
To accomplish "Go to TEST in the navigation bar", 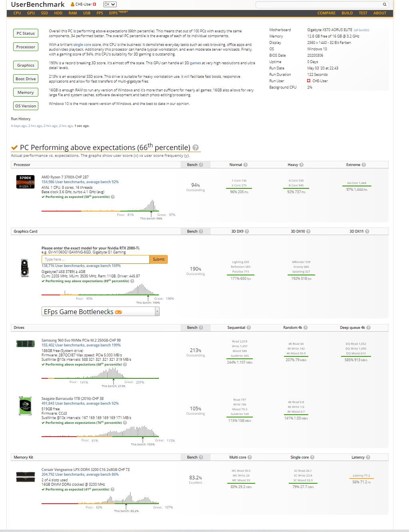I will pos(363,13).
